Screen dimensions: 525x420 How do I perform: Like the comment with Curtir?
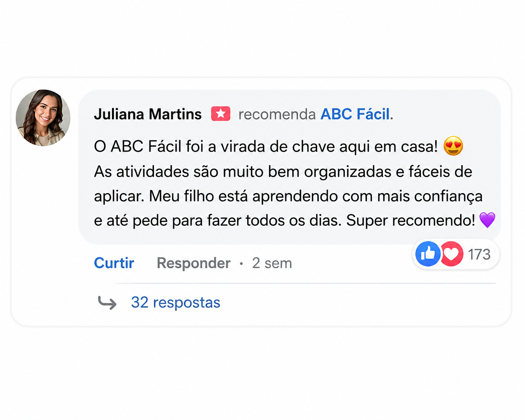[114, 263]
